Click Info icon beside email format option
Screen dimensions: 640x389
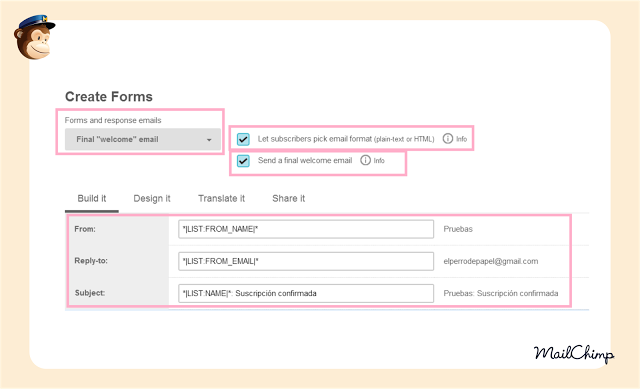click(x=448, y=139)
